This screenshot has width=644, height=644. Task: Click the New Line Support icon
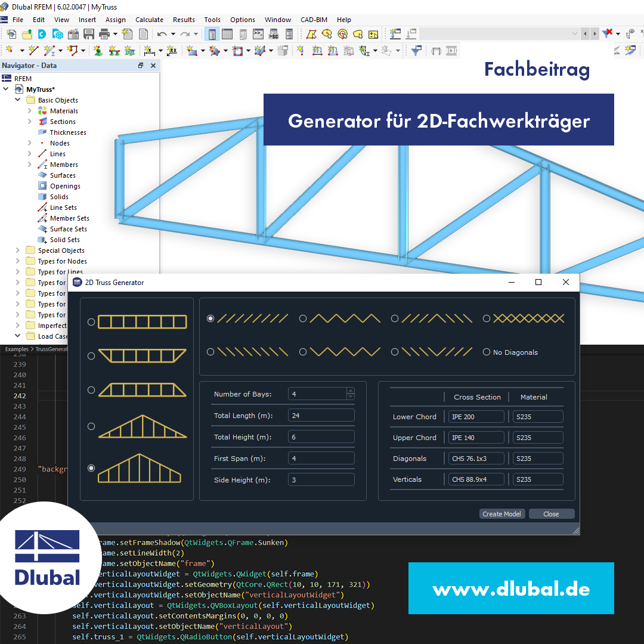[114, 51]
